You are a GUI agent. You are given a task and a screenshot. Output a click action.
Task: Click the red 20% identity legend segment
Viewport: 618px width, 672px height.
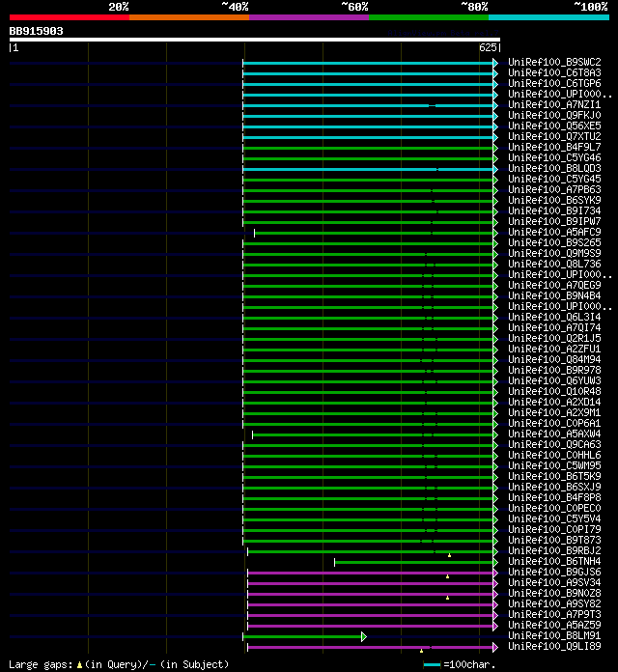click(x=70, y=17)
